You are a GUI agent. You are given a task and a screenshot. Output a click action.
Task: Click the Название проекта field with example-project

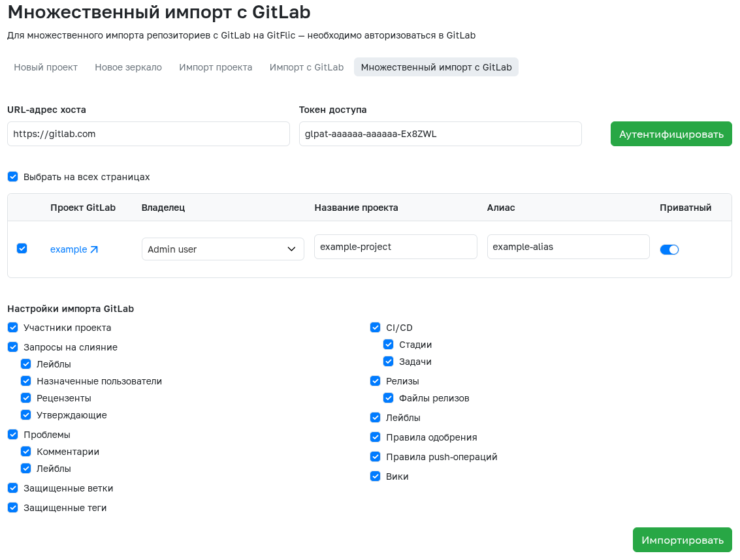[396, 247]
